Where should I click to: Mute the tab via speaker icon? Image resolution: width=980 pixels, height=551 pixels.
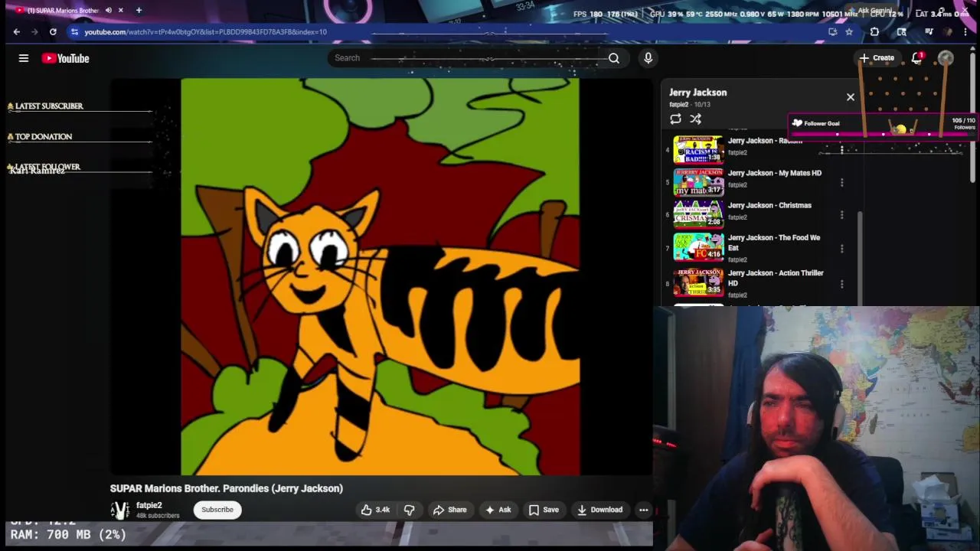(x=109, y=10)
